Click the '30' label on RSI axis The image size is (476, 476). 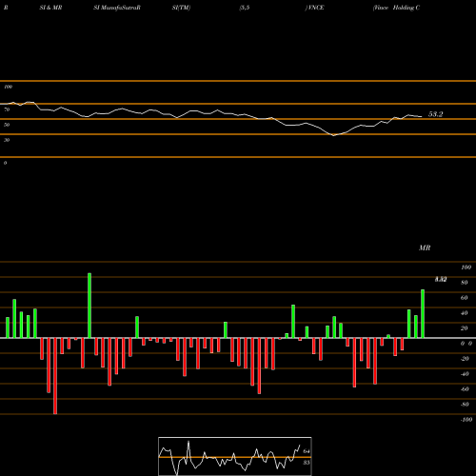7,140
